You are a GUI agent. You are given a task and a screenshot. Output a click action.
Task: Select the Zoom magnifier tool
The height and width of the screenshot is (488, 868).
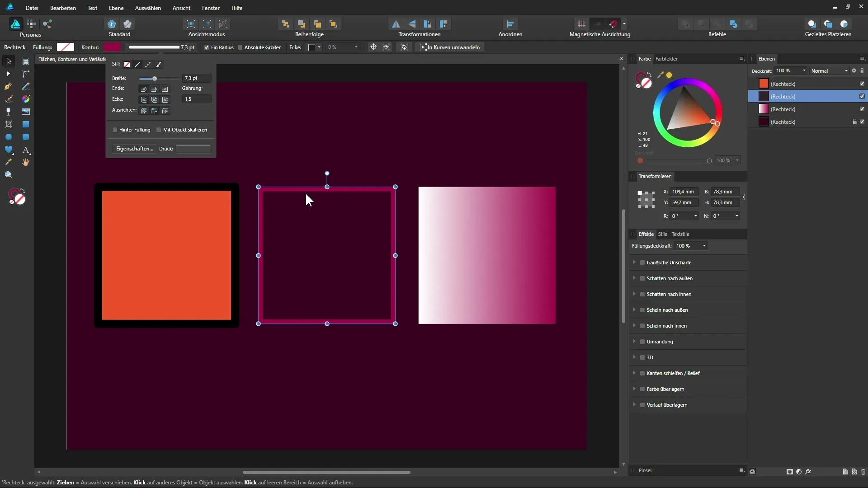click(x=9, y=175)
